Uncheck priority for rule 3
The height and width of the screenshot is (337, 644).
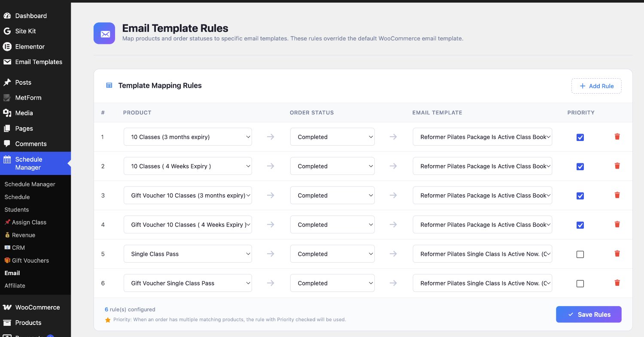(x=580, y=196)
